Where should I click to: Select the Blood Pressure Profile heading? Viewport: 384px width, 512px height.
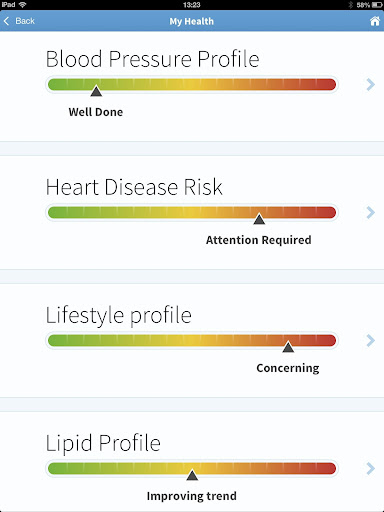[152, 59]
